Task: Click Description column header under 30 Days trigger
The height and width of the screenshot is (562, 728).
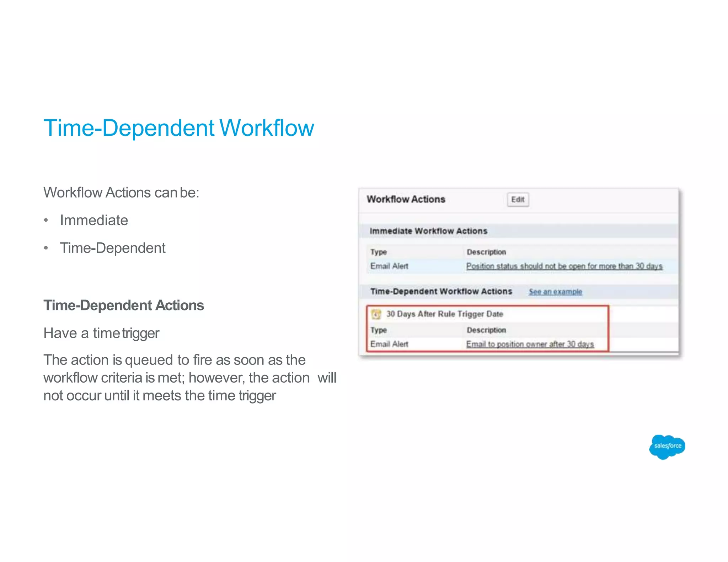Action: [x=486, y=330]
